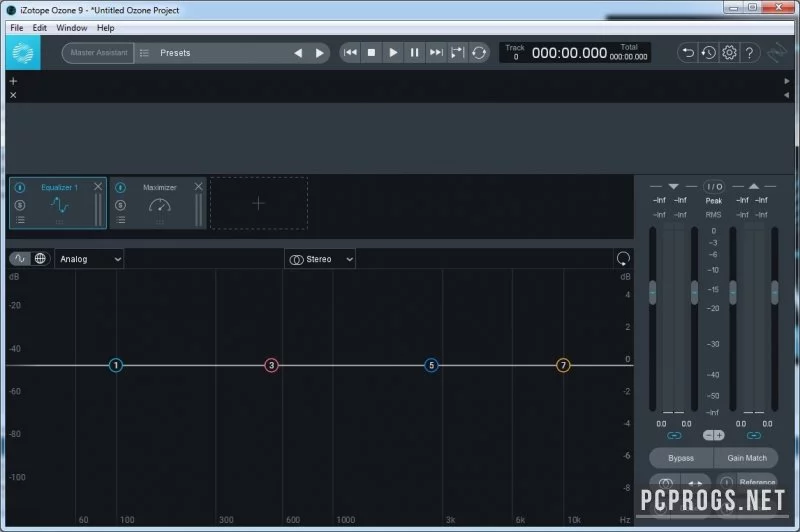This screenshot has height=532, width=800.
Task: Click the Master Assistant button
Action: (x=98, y=53)
